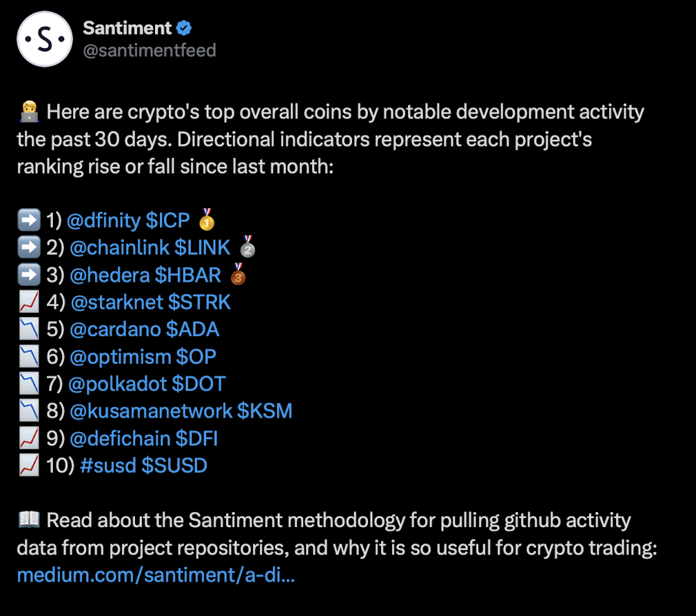Open the @kusamanetwork mention
Viewport: 696px width, 616px height.
[x=151, y=411]
